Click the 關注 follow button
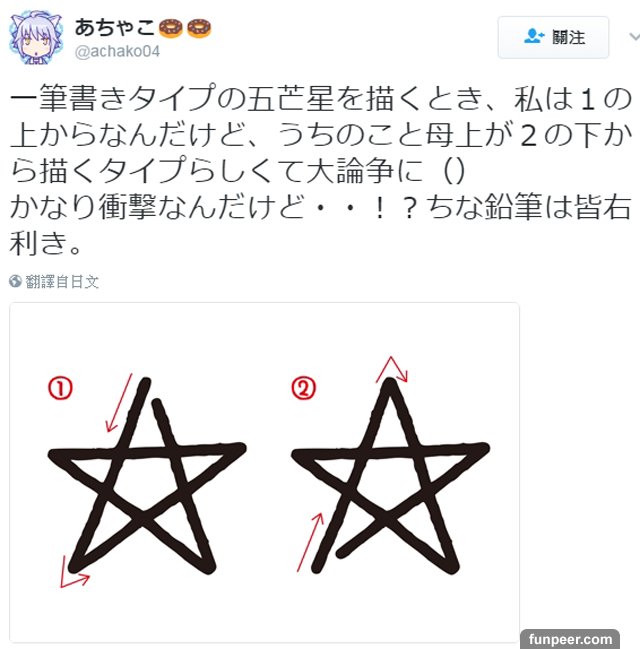 tap(553, 37)
